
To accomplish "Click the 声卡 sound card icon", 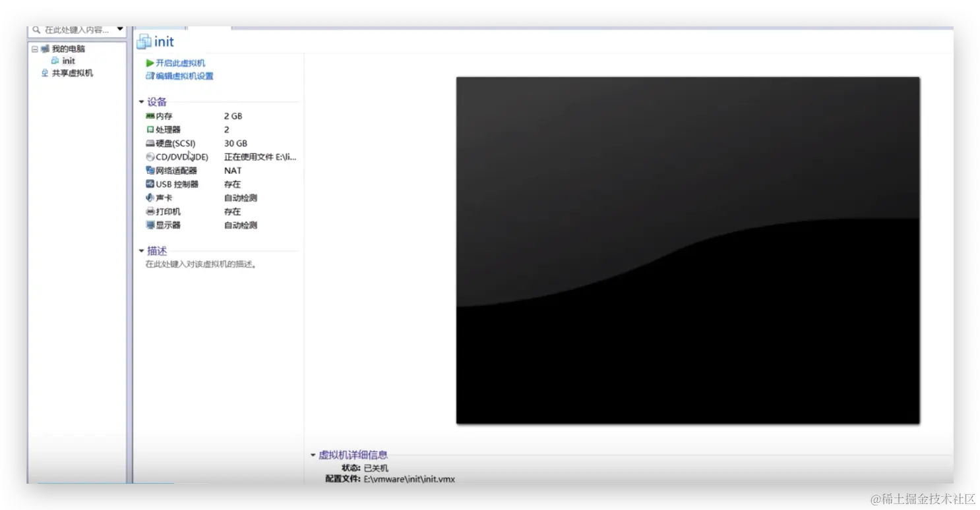I will tap(150, 198).
